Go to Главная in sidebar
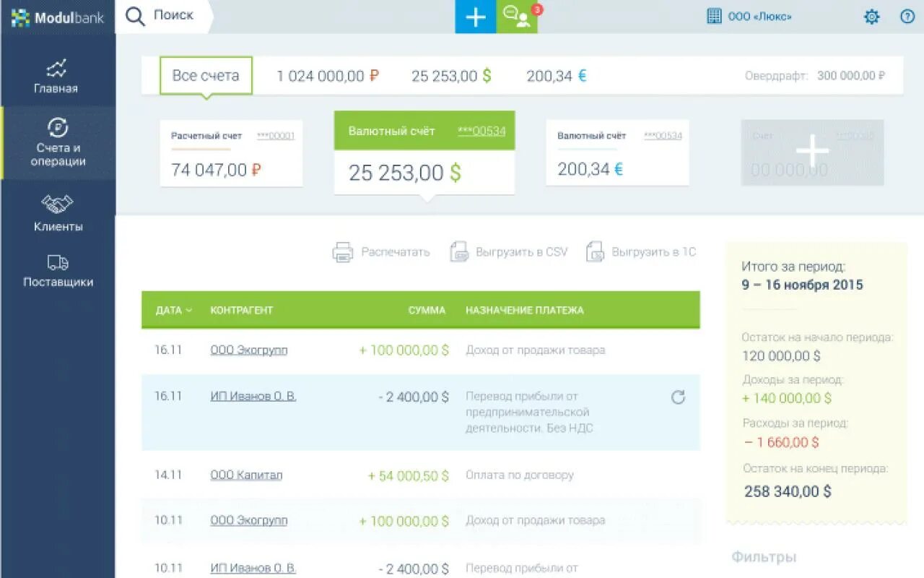The width and height of the screenshot is (924, 578). 56,76
